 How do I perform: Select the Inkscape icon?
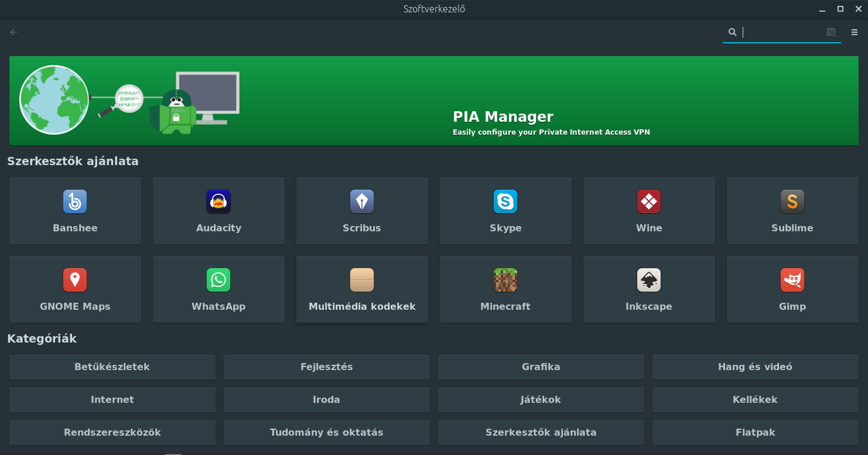coord(649,280)
